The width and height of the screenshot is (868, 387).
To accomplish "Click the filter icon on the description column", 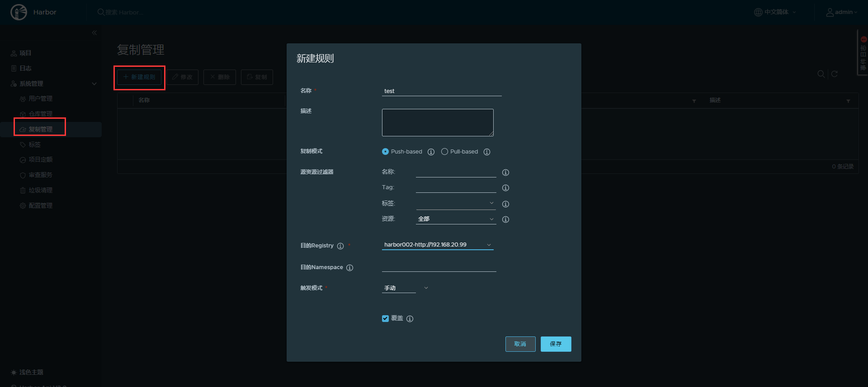I will coord(848,101).
